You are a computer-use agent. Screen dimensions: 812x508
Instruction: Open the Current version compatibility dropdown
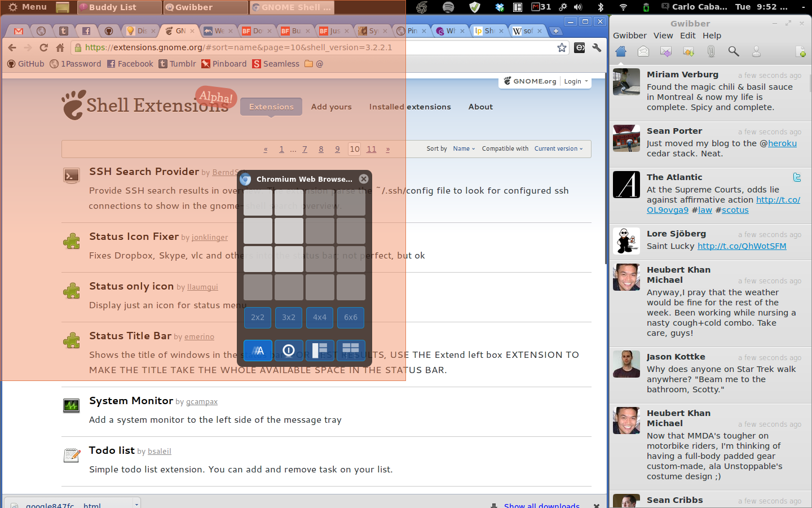[558, 149]
